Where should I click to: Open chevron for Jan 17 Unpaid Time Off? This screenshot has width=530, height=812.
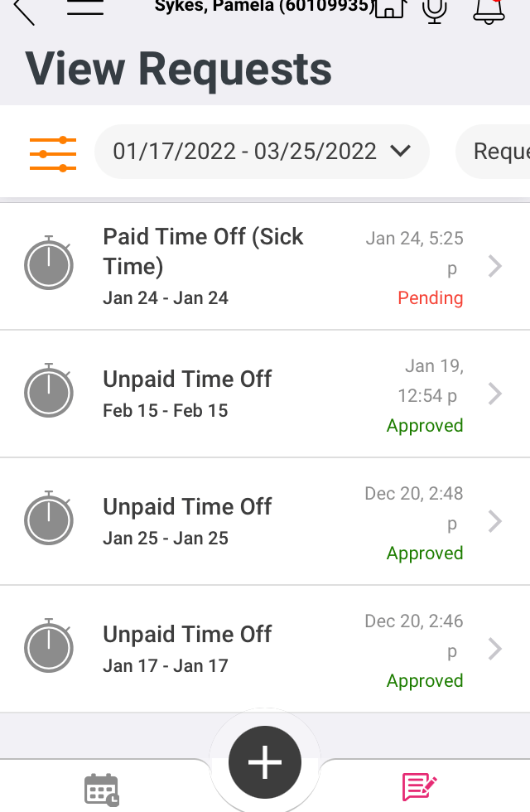tap(495, 649)
